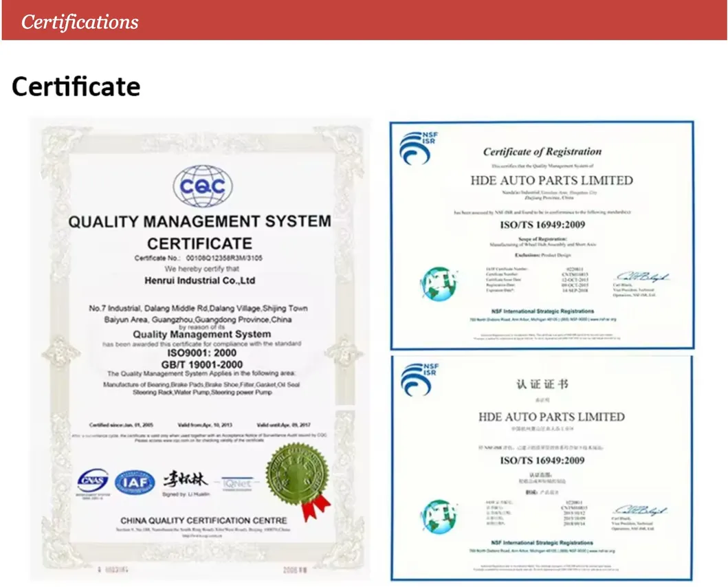This screenshot has height=587, width=728.
Task: Click ISO/TS 16949:2009 on the Chinese certificate
Action: pyautogui.click(x=541, y=461)
